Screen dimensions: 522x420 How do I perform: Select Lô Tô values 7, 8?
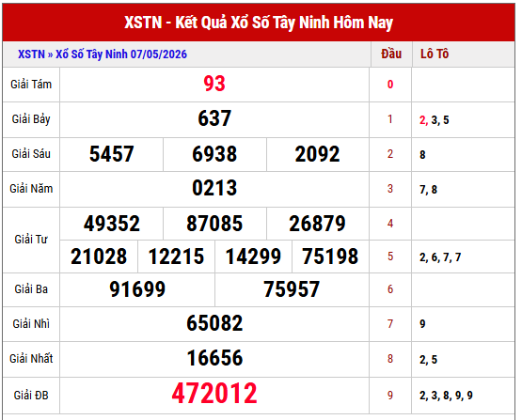429,190
